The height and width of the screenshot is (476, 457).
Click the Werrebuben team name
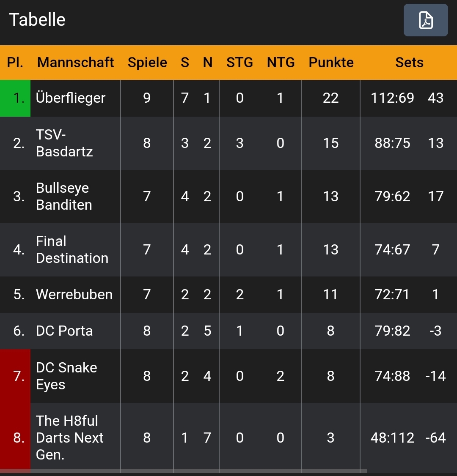(74, 295)
